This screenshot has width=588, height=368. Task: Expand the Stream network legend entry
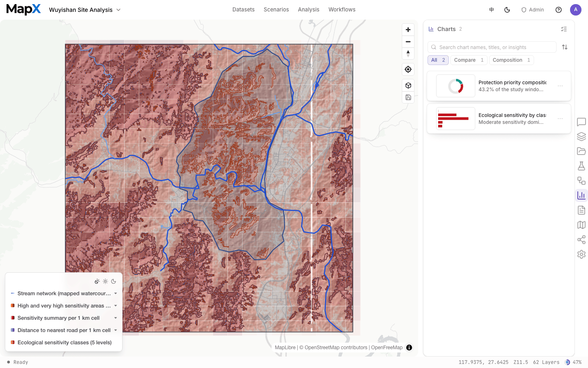[x=116, y=294]
